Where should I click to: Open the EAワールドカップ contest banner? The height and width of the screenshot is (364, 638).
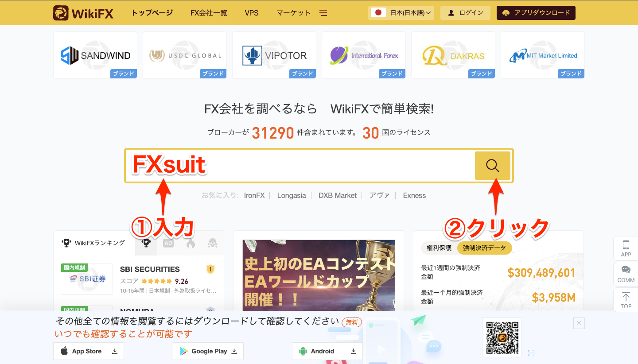tap(319, 275)
